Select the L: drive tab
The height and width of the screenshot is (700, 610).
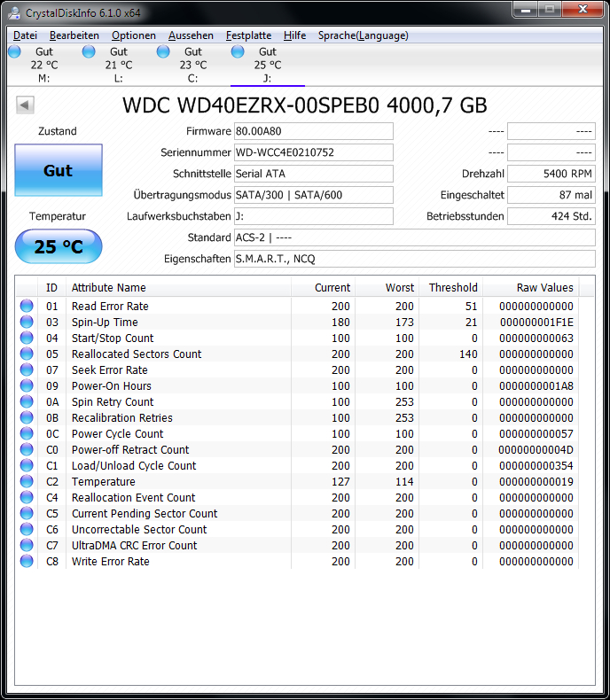(x=118, y=65)
